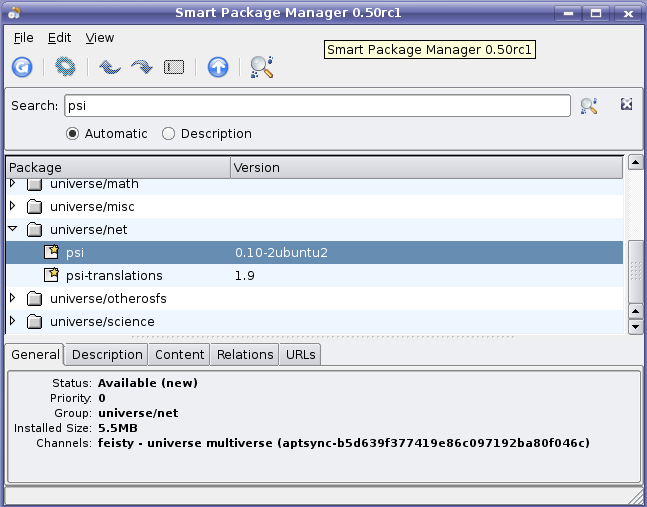The width and height of the screenshot is (647, 507).
Task: Close the search bar with X icon
Action: point(626,104)
